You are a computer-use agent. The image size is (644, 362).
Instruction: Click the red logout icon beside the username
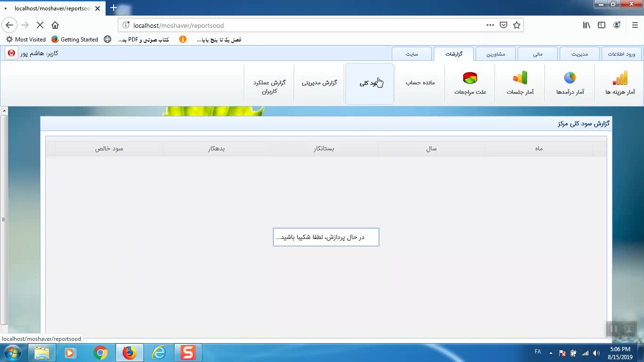pyautogui.click(x=11, y=53)
